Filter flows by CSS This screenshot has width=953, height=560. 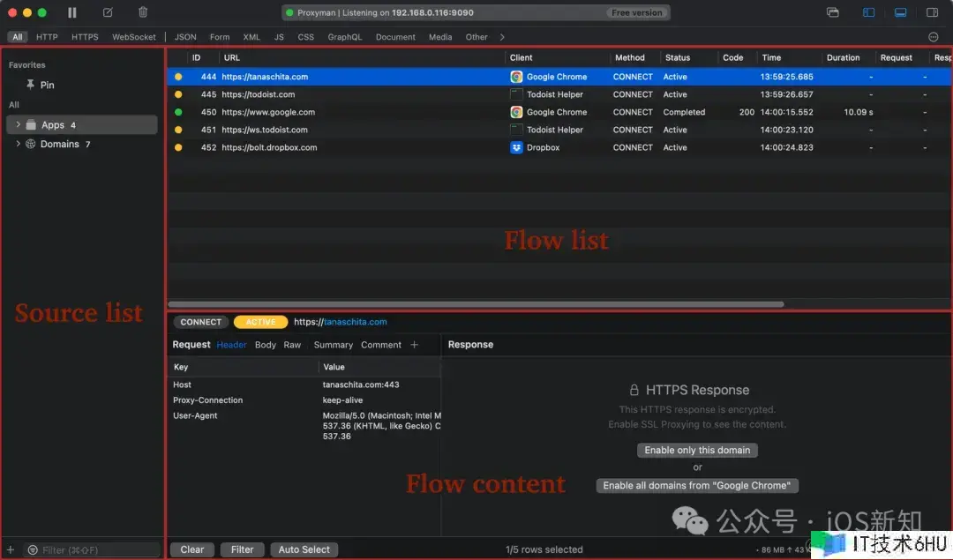click(x=305, y=37)
